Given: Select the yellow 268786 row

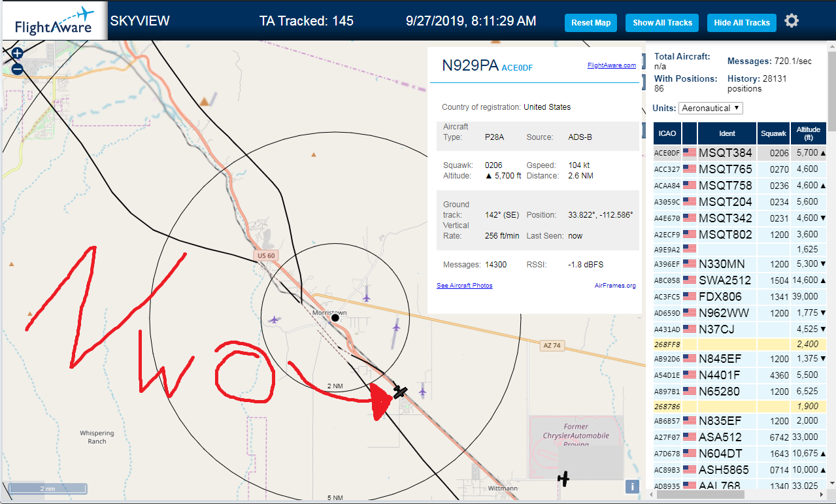Looking at the screenshot, I should pos(740,406).
